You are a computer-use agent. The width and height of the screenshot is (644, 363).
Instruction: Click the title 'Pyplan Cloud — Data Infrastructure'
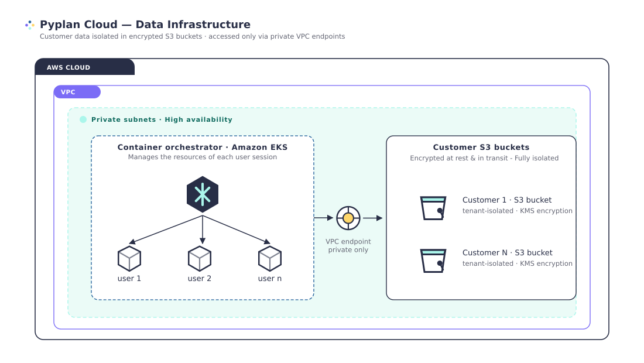click(145, 25)
